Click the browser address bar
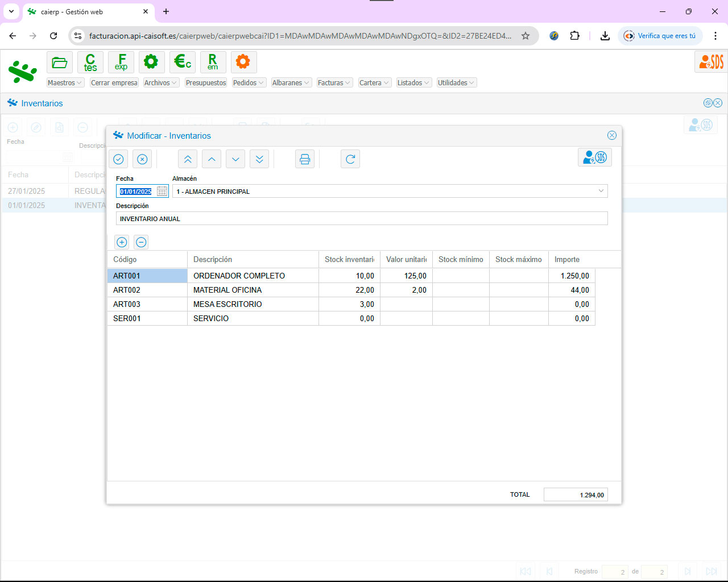The height and width of the screenshot is (582, 728). tap(300, 36)
